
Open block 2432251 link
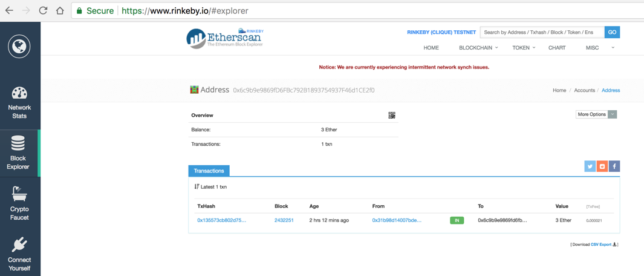point(284,220)
